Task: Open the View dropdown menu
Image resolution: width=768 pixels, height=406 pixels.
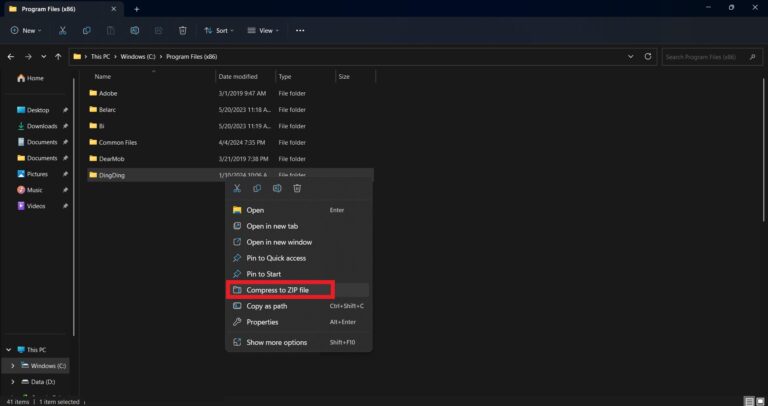Action: click(263, 30)
